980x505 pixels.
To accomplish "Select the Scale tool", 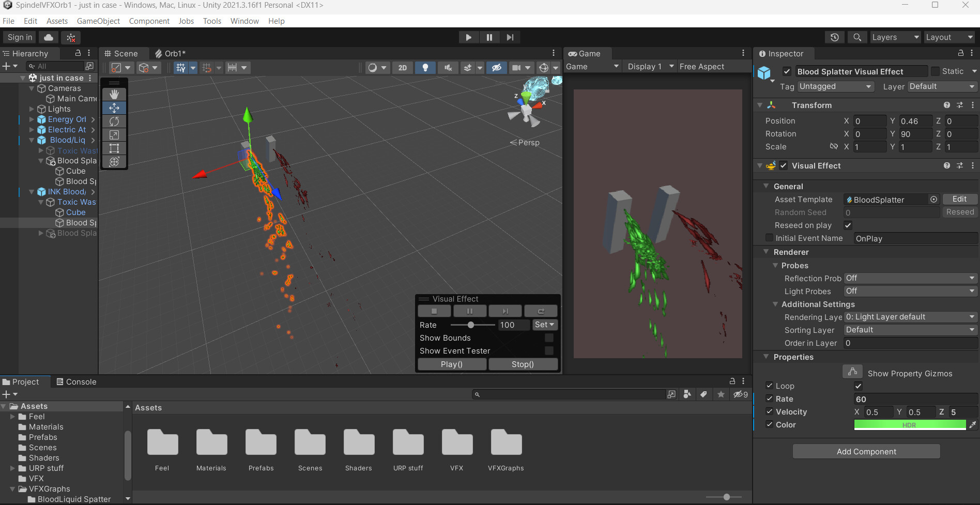I will (x=114, y=135).
